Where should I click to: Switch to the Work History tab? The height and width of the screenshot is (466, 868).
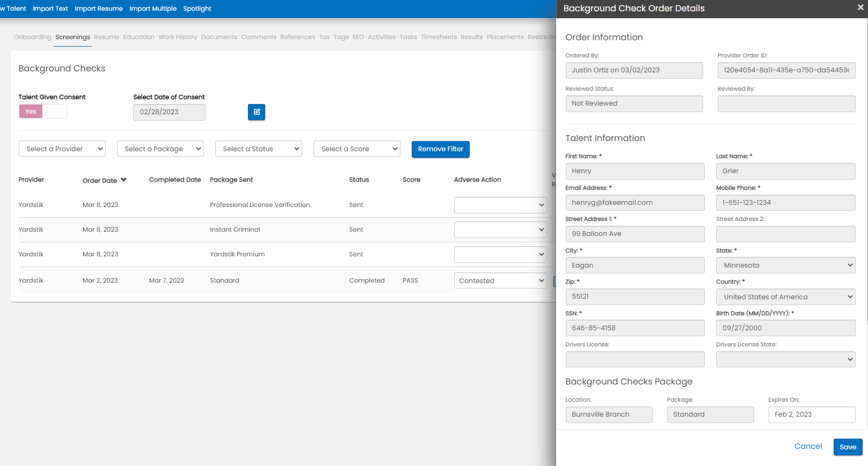(x=178, y=37)
